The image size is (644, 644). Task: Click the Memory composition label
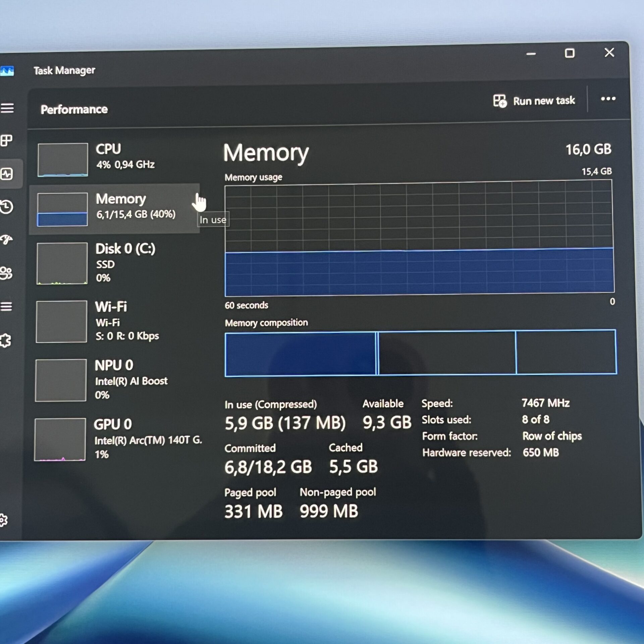coord(266,323)
